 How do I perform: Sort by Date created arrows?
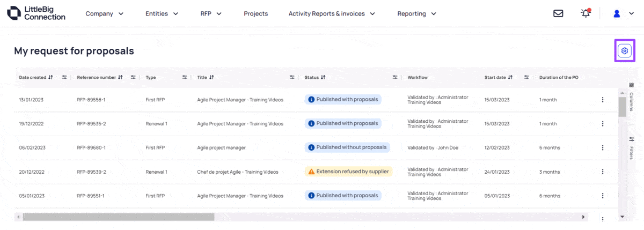coord(50,77)
